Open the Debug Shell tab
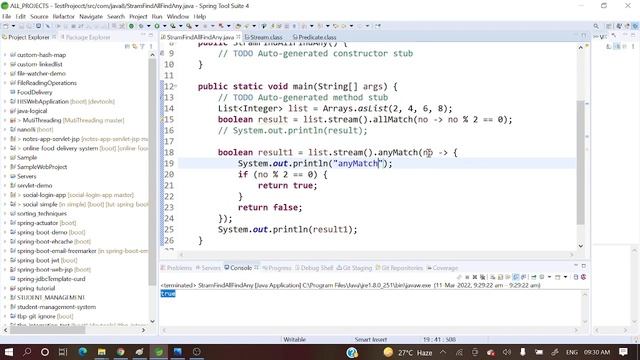 coord(314,268)
